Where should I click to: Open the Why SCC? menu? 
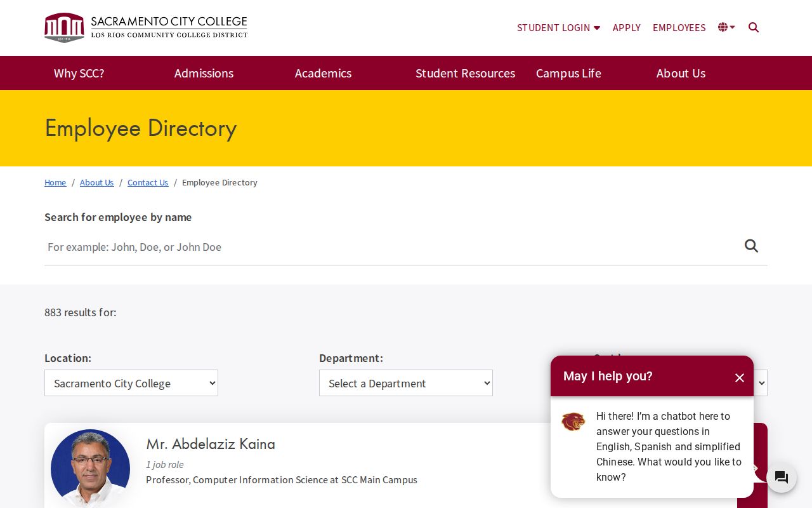(79, 73)
